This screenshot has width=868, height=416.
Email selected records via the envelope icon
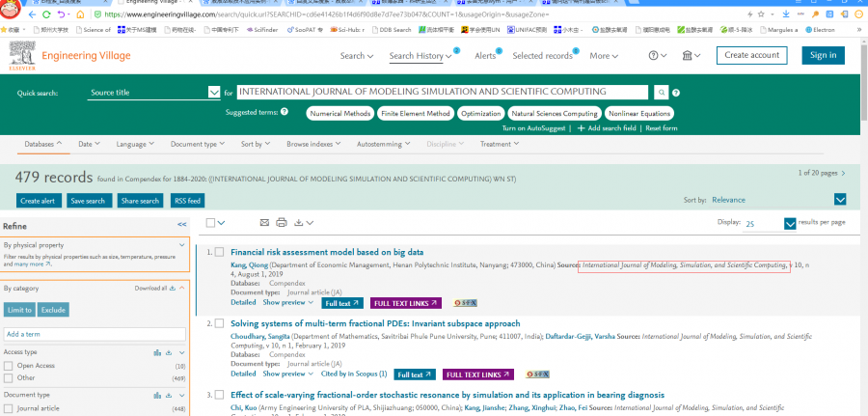(264, 223)
